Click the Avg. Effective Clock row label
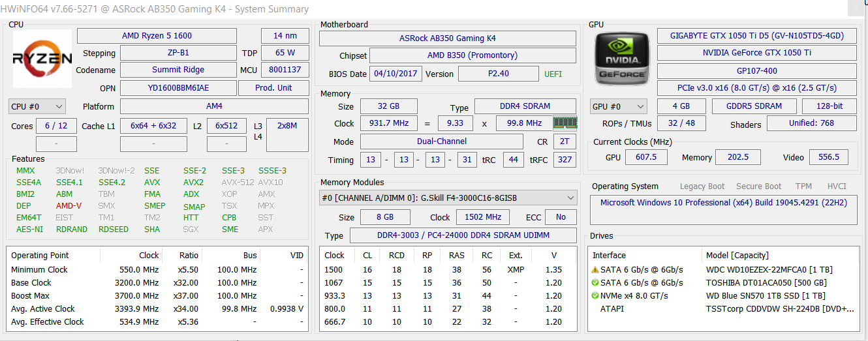 tap(48, 321)
